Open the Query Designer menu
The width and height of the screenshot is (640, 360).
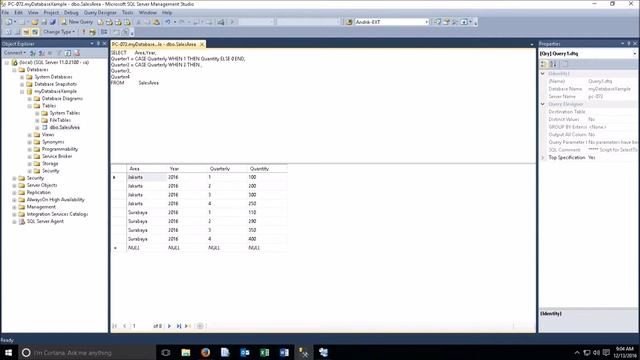click(x=100, y=13)
